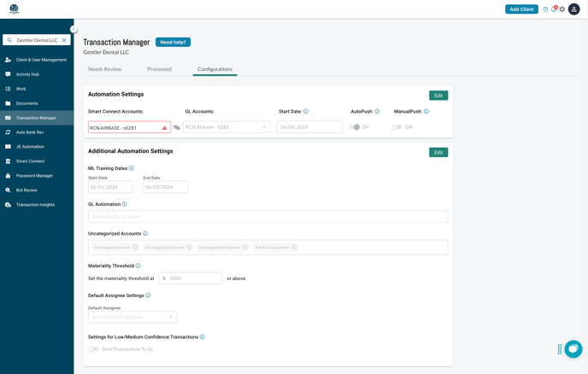588x374 pixels.
Task: Open Password Manager in the sidebar
Action: click(34, 176)
